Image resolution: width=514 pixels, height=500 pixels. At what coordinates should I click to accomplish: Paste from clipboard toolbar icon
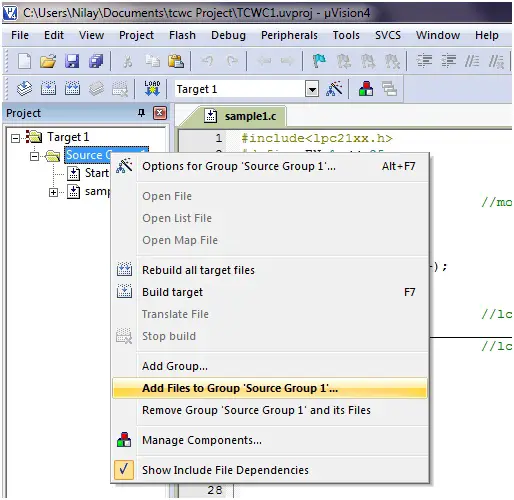click(x=176, y=61)
